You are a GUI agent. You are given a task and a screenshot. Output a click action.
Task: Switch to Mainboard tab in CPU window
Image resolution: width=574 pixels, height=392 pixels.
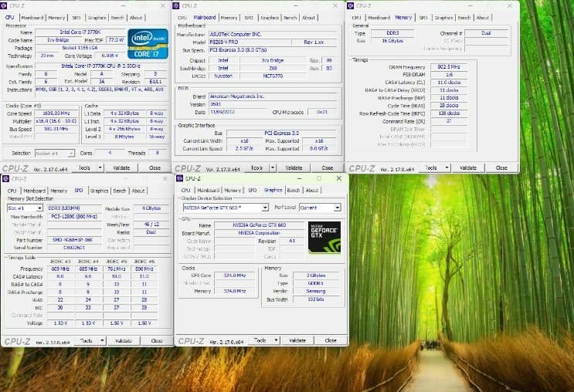[32, 18]
